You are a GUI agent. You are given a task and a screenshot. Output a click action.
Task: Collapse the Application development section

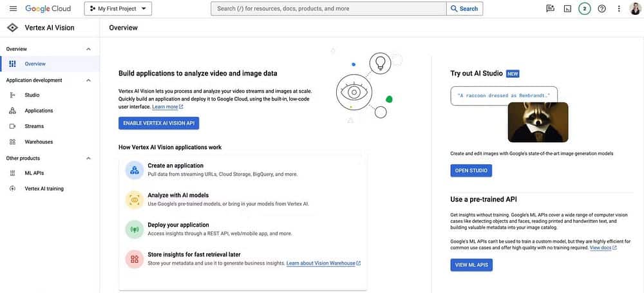pyautogui.click(x=88, y=80)
